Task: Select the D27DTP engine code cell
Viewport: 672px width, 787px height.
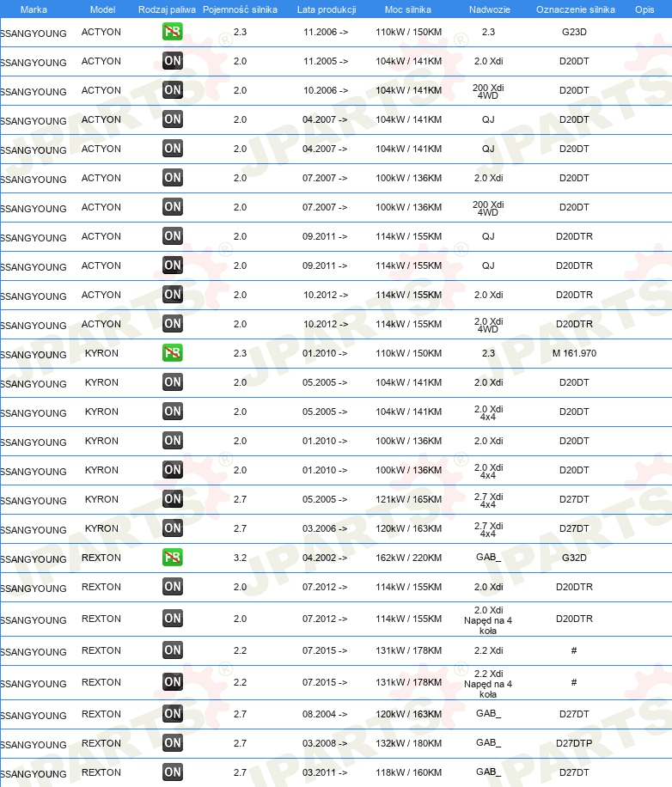Action: 574,743
